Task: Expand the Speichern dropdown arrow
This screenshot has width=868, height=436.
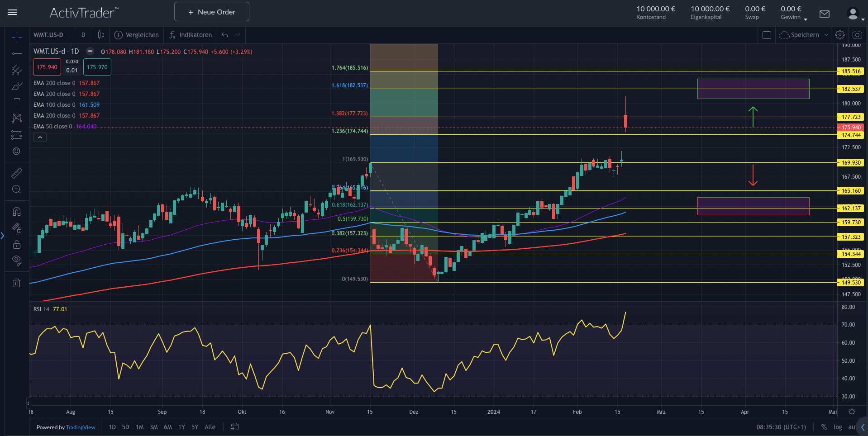Action: tap(826, 35)
